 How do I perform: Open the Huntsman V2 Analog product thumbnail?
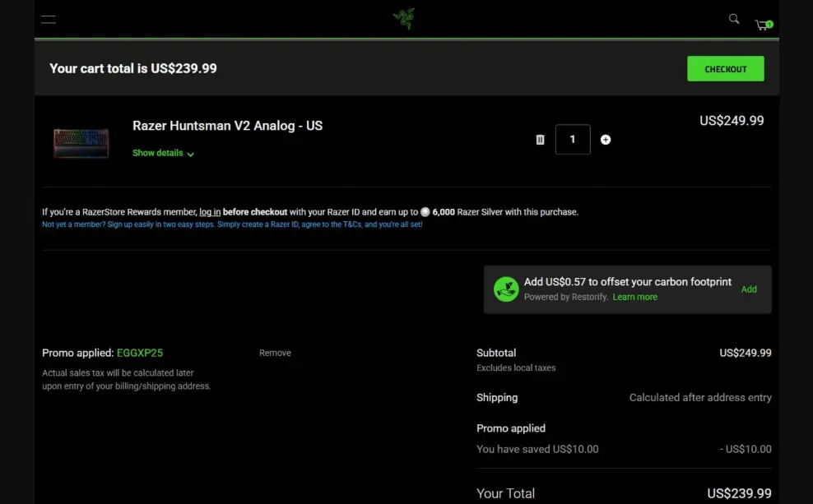coord(81,141)
